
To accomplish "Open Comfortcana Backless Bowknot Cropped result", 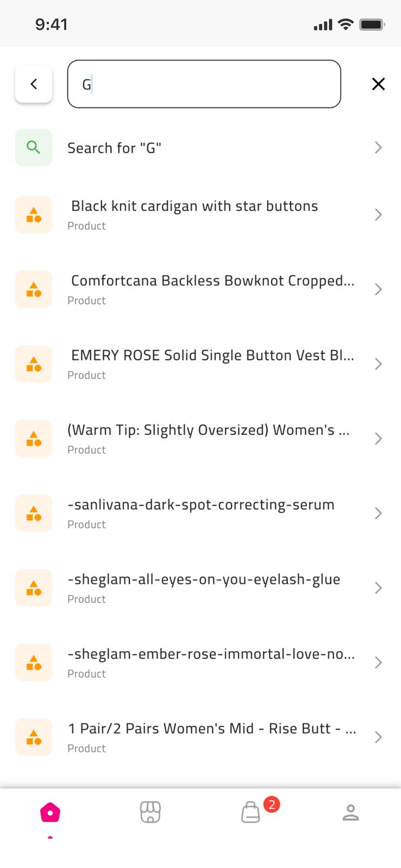I will coord(200,289).
